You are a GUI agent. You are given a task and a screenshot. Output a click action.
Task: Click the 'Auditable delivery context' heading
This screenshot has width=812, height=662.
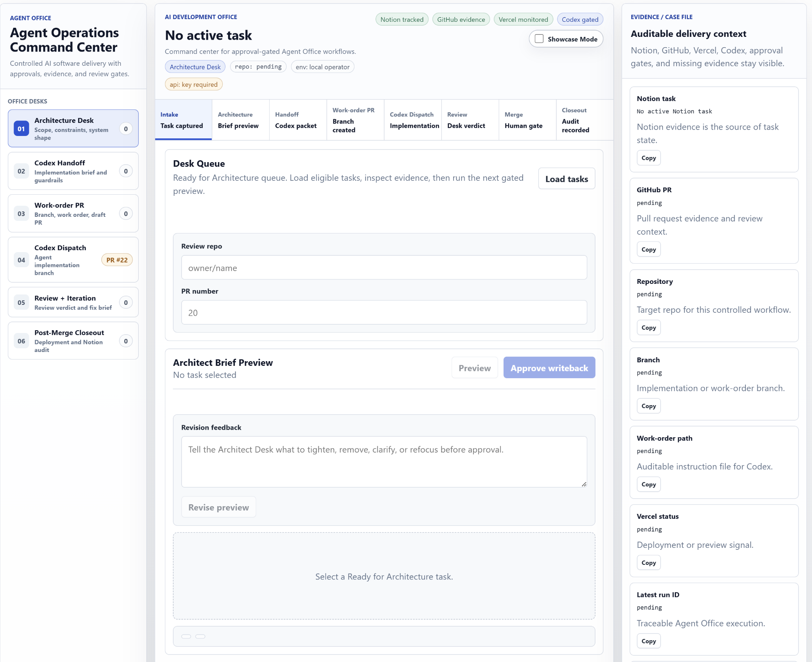(x=688, y=34)
